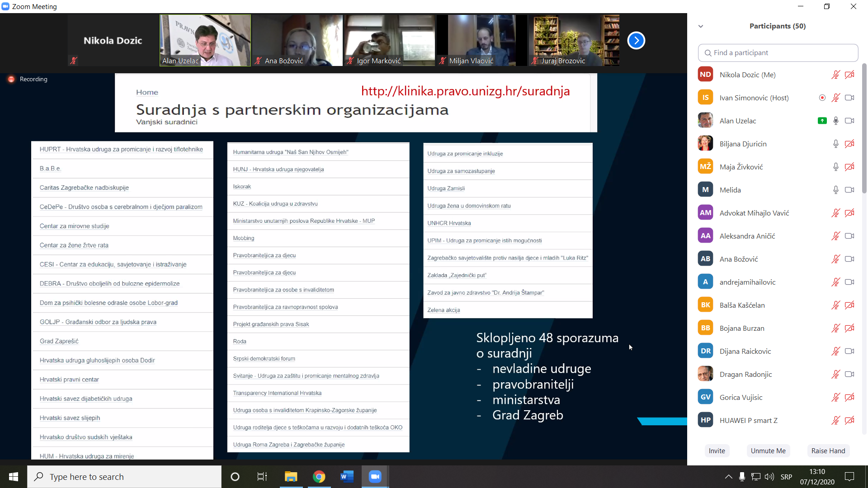The image size is (868, 488).
Task: Open the notification center icon
Action: pos(849,477)
